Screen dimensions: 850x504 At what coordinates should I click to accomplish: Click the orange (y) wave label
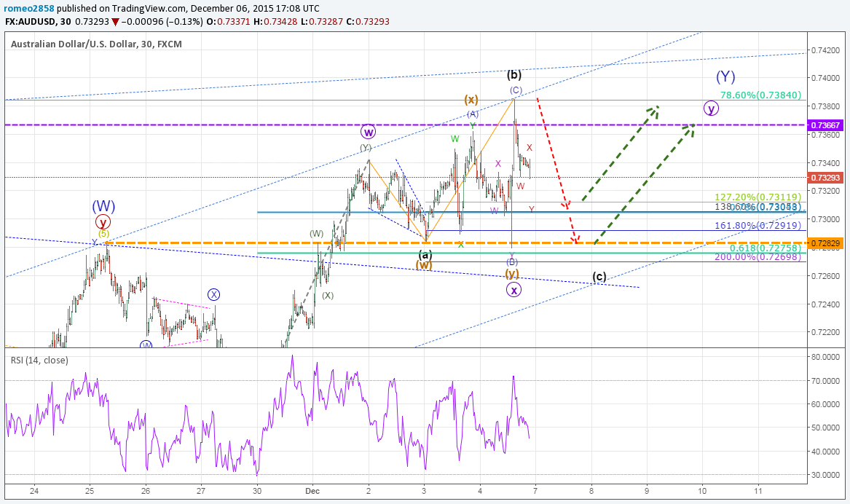point(512,273)
